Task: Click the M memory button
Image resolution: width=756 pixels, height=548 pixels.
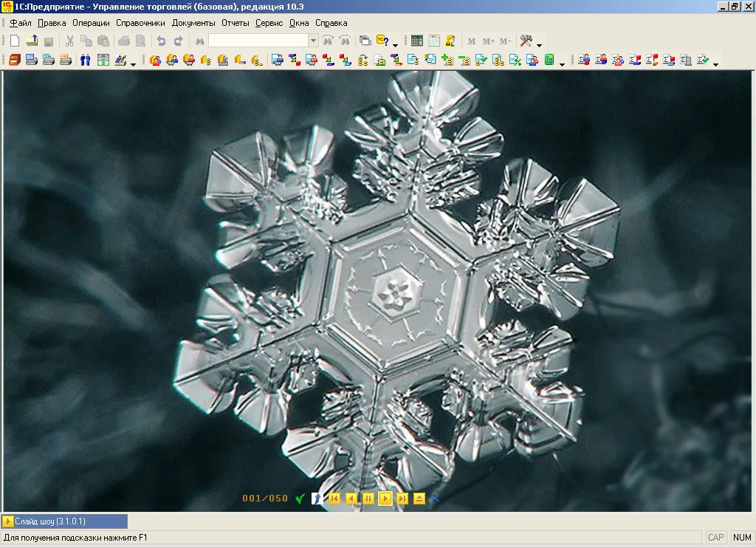Action: (472, 41)
